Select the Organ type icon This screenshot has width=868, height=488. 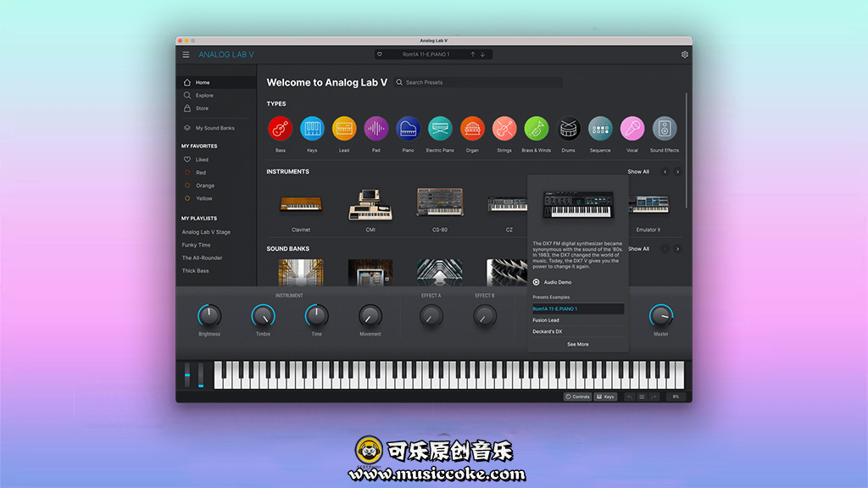(x=472, y=129)
